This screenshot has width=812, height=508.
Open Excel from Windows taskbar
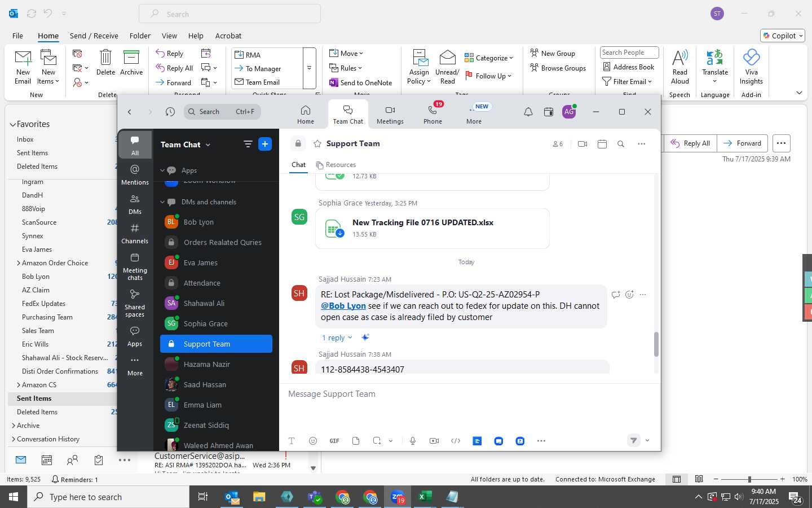pyautogui.click(x=425, y=497)
